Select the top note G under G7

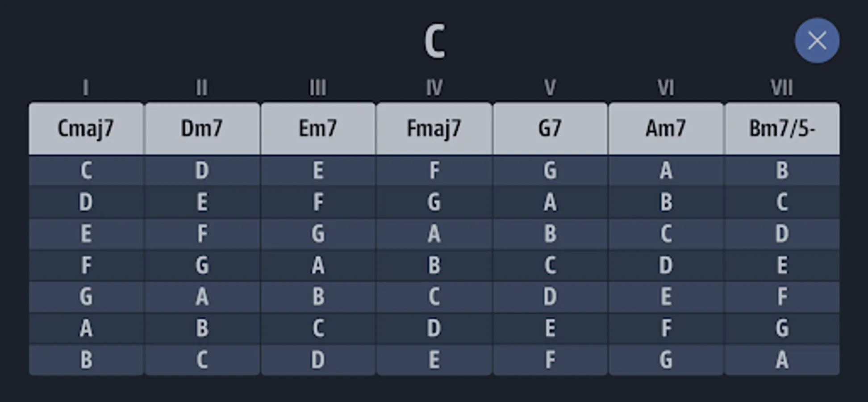(x=550, y=171)
